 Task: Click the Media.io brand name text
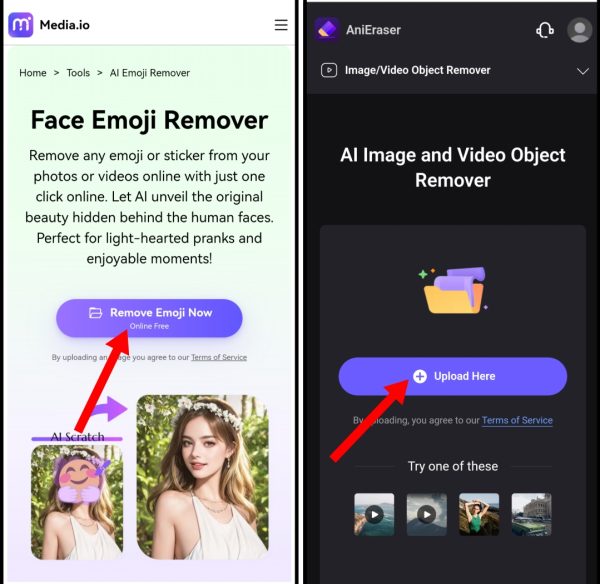coord(65,25)
